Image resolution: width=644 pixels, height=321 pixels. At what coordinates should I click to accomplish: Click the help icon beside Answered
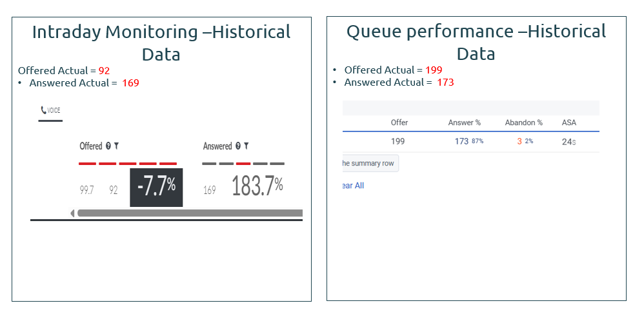(238, 146)
